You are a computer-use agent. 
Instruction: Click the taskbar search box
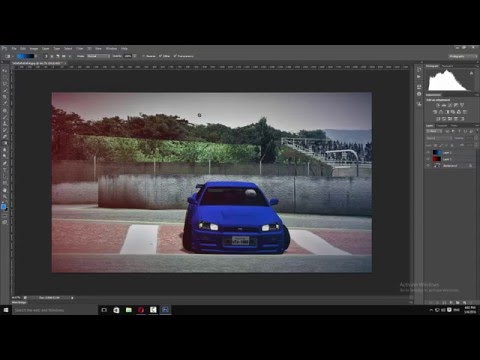55,310
